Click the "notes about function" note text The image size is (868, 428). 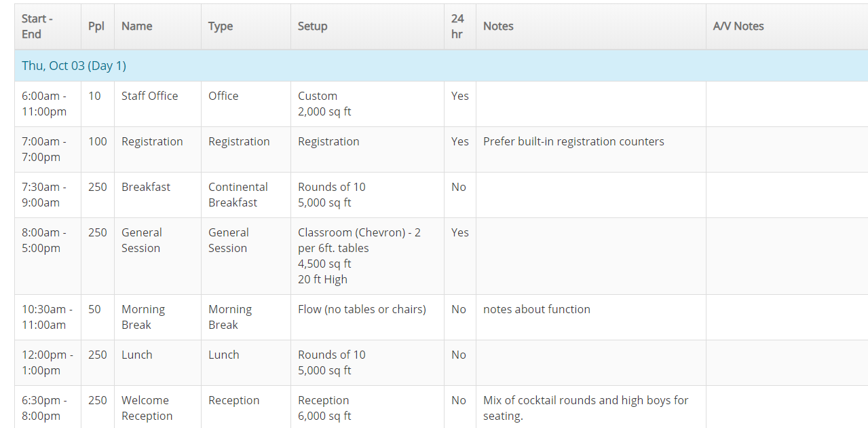pos(537,310)
